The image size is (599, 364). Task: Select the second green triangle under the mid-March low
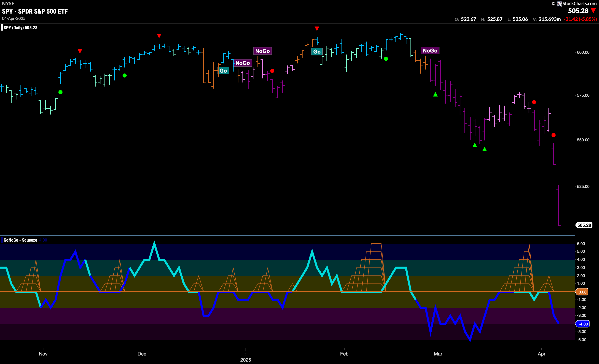click(485, 149)
